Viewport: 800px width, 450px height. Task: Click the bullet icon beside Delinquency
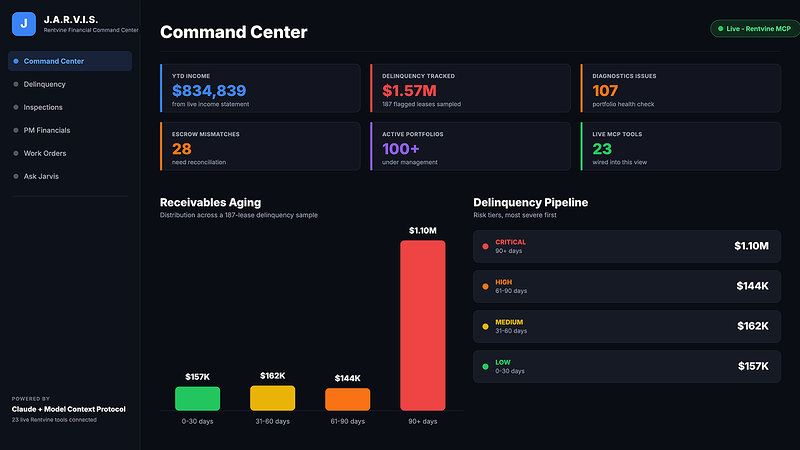coord(16,84)
